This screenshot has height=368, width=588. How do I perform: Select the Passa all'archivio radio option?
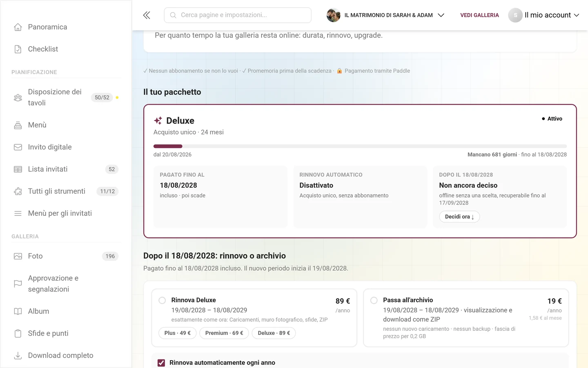tap(374, 301)
